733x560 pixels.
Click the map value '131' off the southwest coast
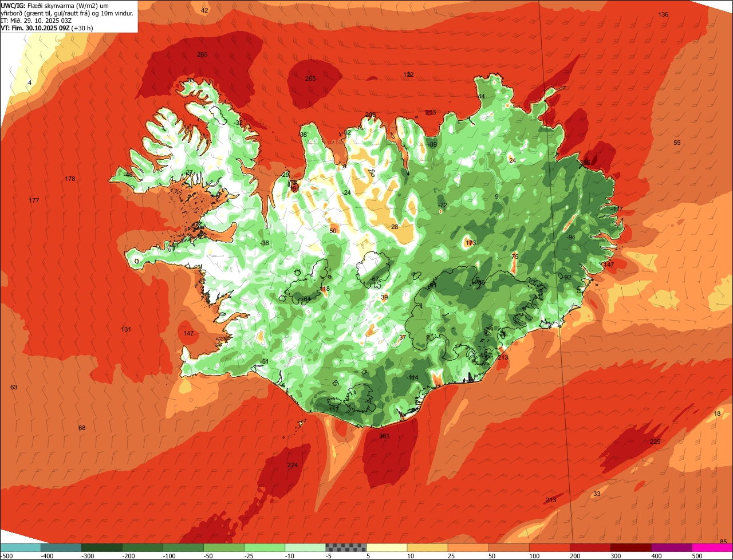[x=126, y=329]
